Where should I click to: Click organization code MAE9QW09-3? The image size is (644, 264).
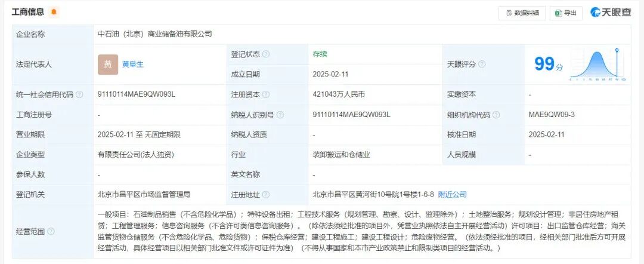pyautogui.click(x=552, y=114)
